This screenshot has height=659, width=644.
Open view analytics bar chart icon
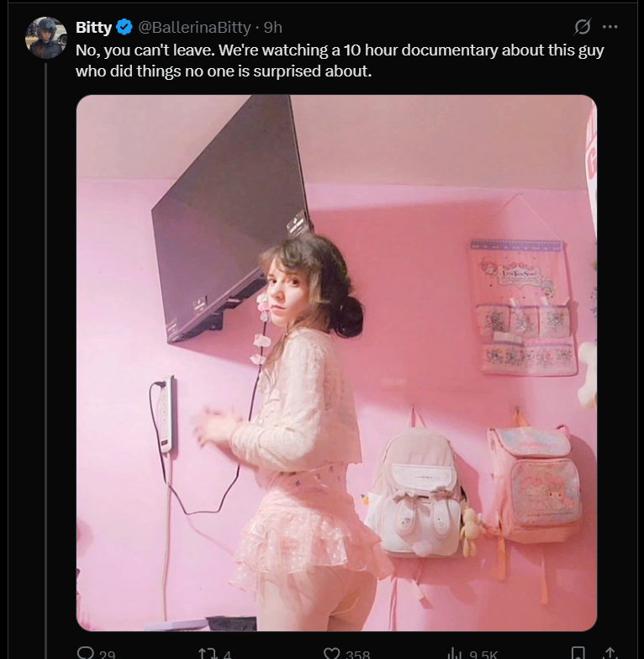(x=454, y=654)
